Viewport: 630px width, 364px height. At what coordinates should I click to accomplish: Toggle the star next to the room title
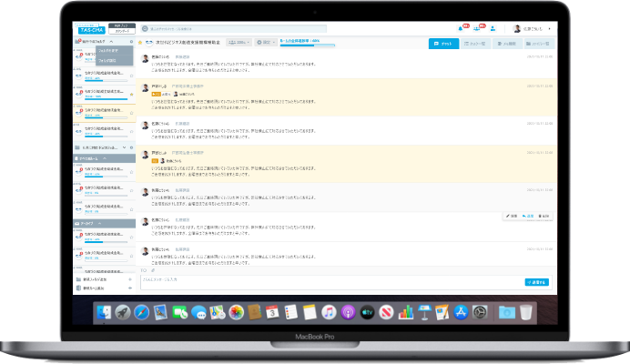139,42
